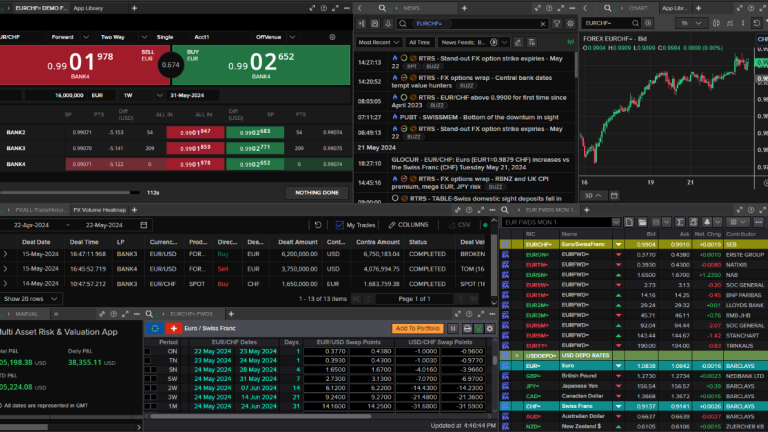
Task: Open chart interval dropdown
Action: pos(691,23)
